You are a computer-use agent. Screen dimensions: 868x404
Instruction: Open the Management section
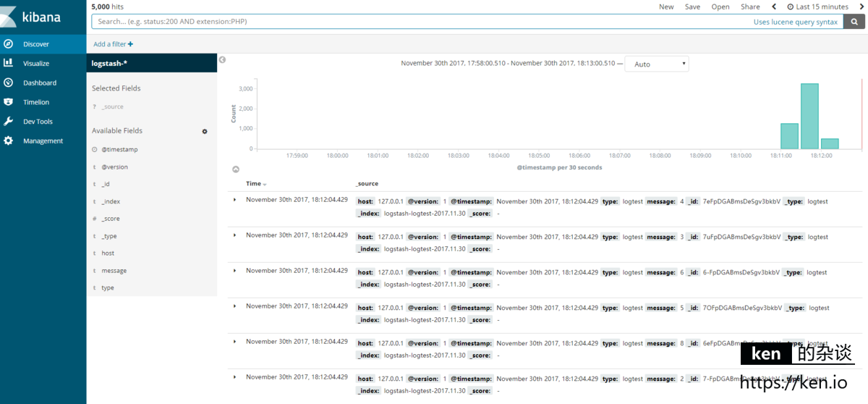click(43, 141)
